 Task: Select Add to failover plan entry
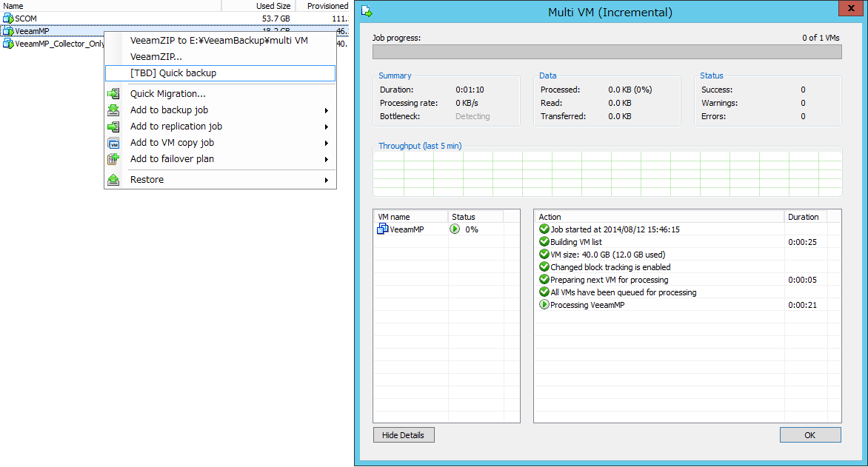coord(220,159)
